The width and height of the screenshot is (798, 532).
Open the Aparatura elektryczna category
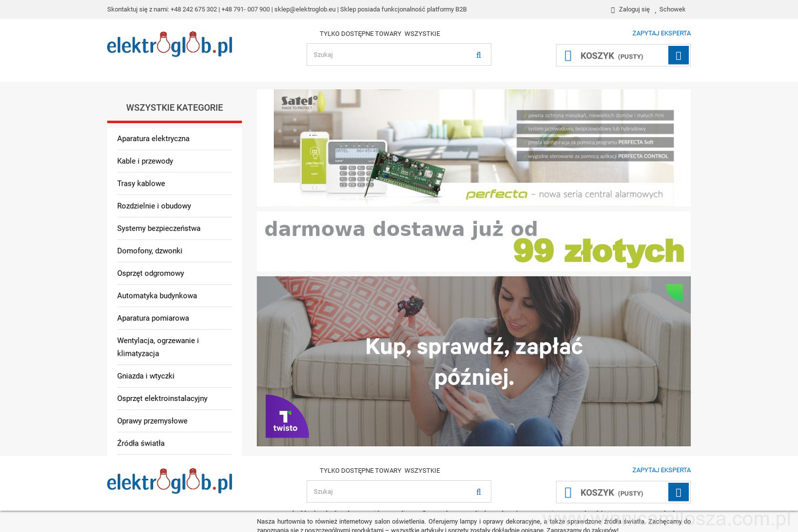pyautogui.click(x=153, y=139)
